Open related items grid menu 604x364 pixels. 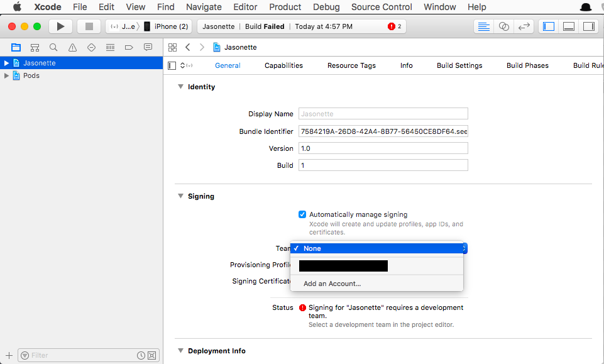[x=173, y=47]
